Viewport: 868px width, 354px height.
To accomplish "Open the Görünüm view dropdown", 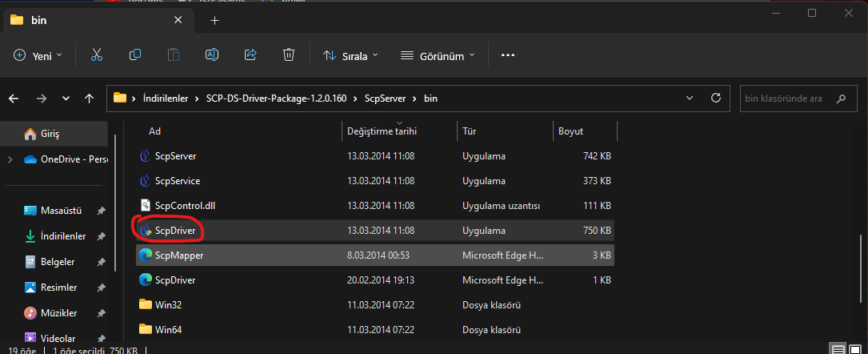I will pyautogui.click(x=437, y=56).
